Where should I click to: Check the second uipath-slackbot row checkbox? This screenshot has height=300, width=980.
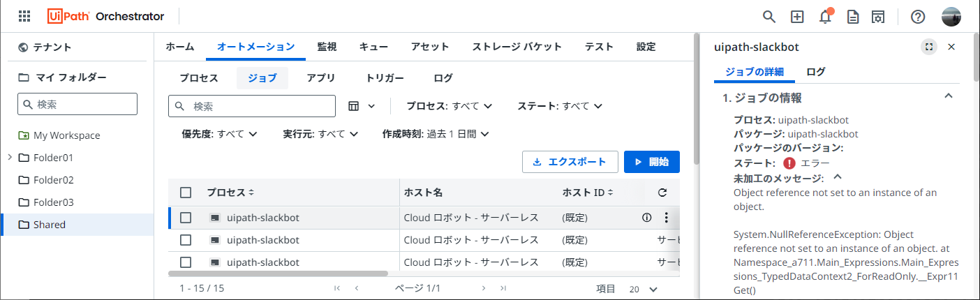click(x=186, y=240)
